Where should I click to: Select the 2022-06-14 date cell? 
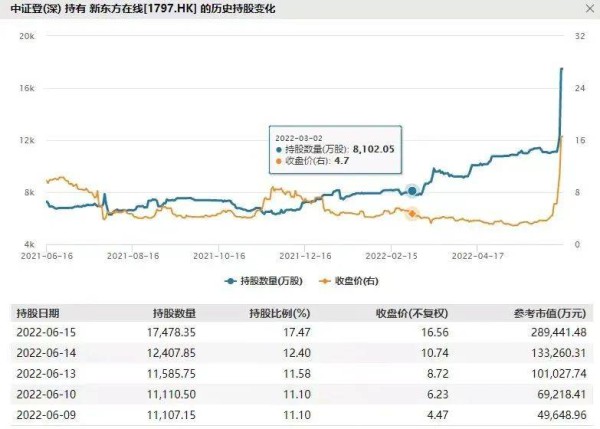tap(46, 353)
